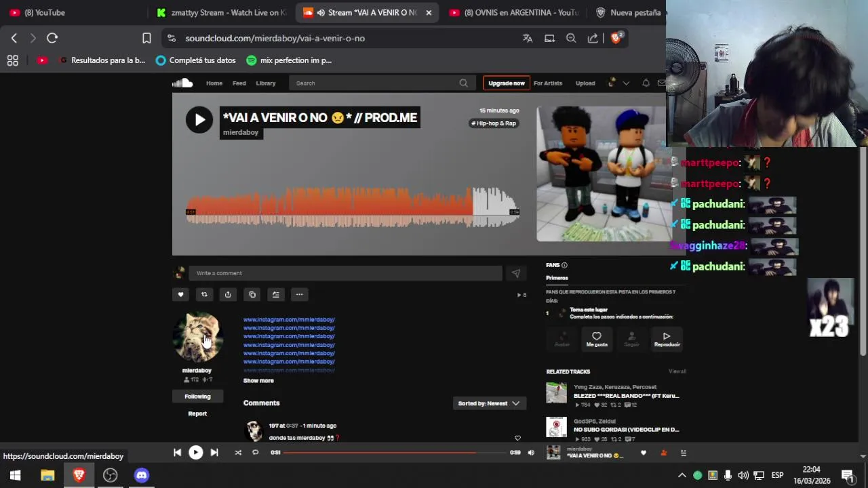Viewport: 868px width, 488px height.
Task: Like current track in player bar
Action: coord(644,453)
